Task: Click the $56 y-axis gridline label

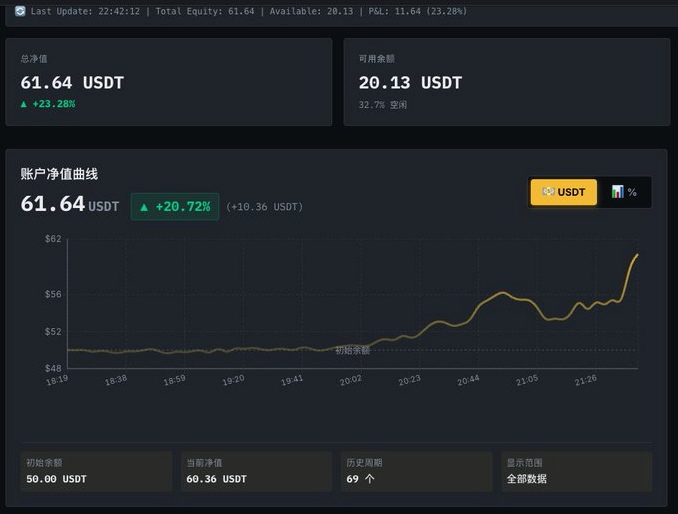Action: point(53,294)
